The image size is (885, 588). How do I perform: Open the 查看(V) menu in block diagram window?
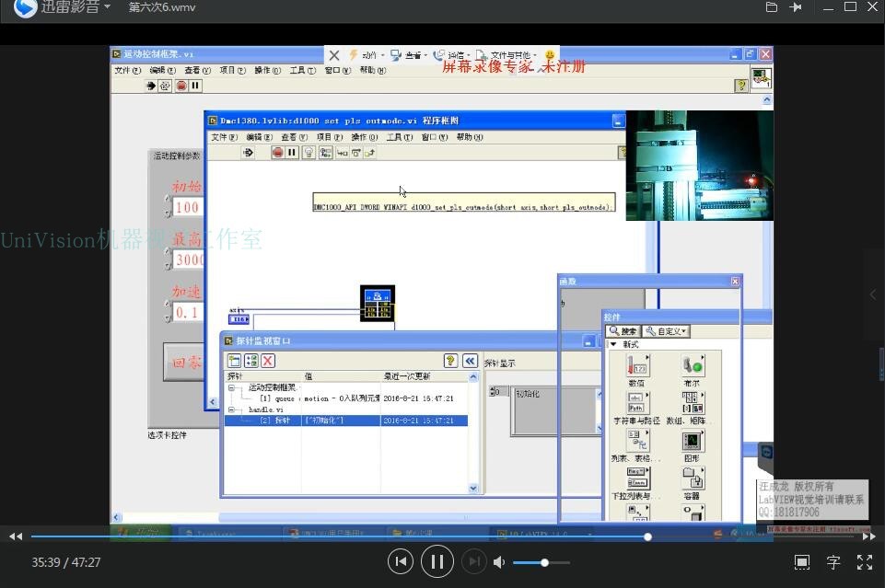294,137
